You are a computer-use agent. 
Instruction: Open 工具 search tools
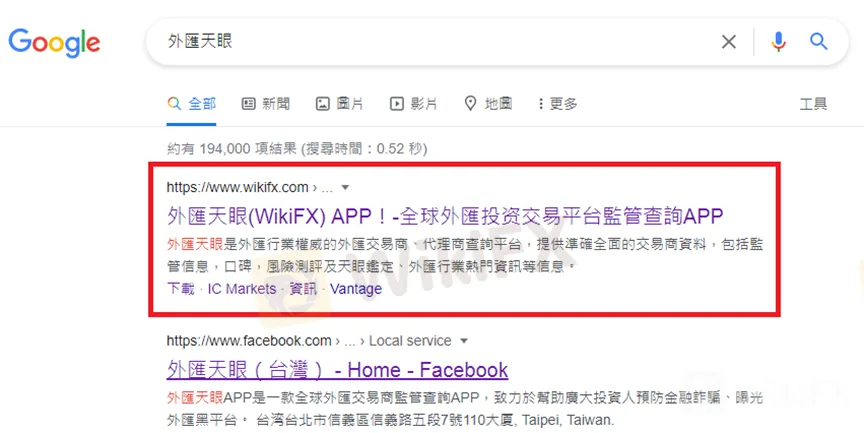coord(813,104)
